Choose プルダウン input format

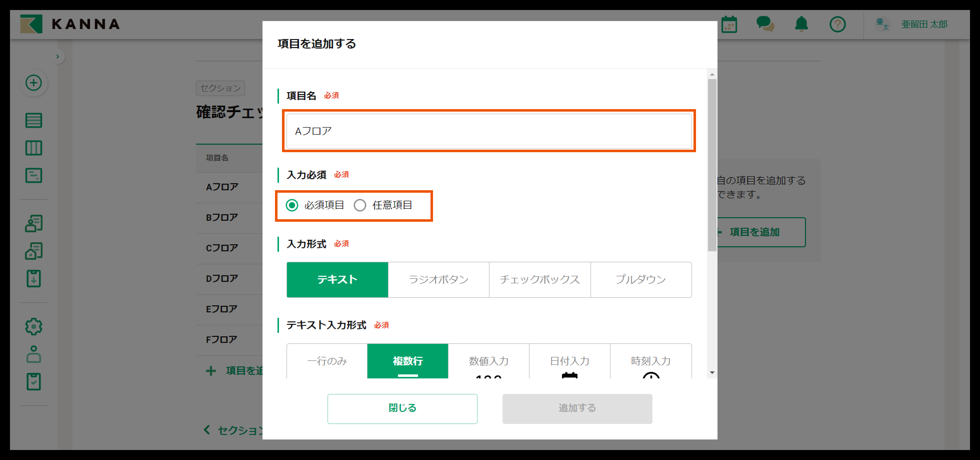(x=641, y=280)
